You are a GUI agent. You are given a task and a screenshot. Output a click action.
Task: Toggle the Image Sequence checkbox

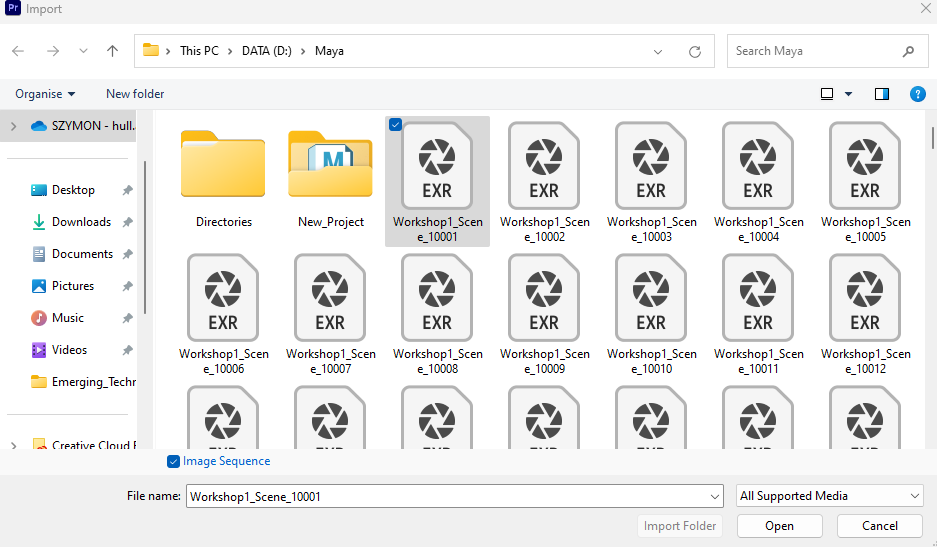coord(174,461)
